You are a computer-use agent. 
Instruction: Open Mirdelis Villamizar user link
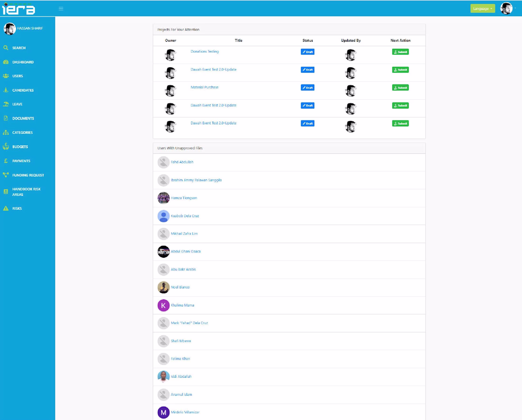(x=185, y=412)
